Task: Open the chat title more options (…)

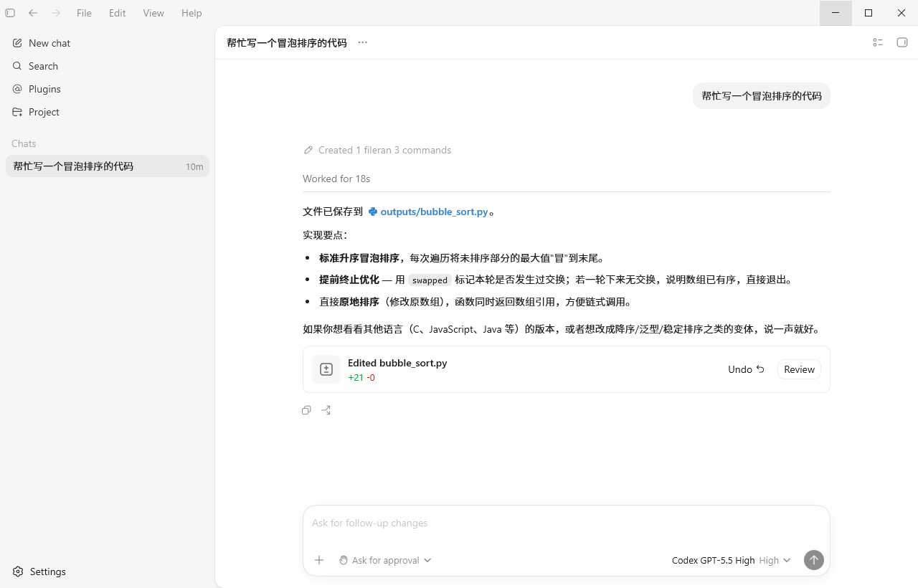Action: [x=363, y=42]
